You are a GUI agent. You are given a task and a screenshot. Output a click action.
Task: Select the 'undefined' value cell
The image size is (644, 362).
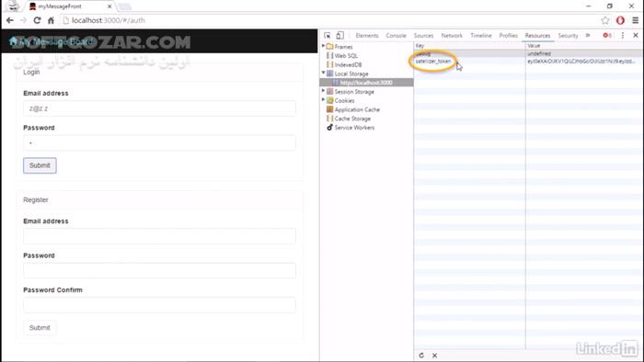pyautogui.click(x=584, y=53)
